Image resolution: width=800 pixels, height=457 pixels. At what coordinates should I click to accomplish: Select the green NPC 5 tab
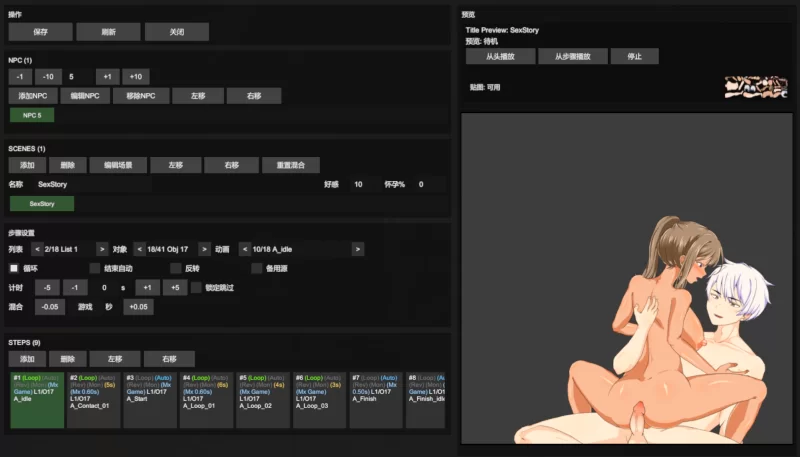click(32, 115)
